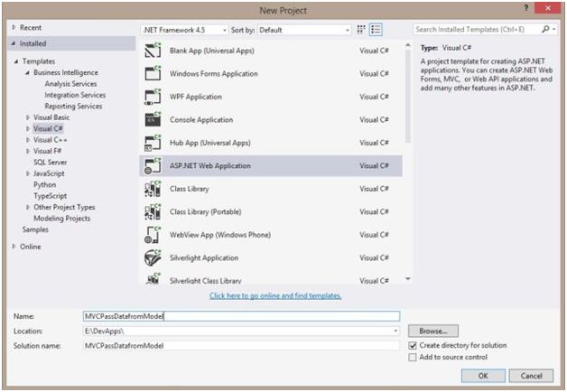The height and width of the screenshot is (392, 567).
Task: Expand the Visual Basic node
Action: tap(27, 117)
